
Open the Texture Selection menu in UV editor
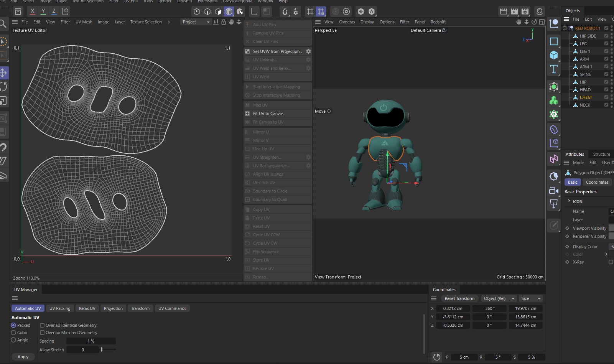pos(146,22)
